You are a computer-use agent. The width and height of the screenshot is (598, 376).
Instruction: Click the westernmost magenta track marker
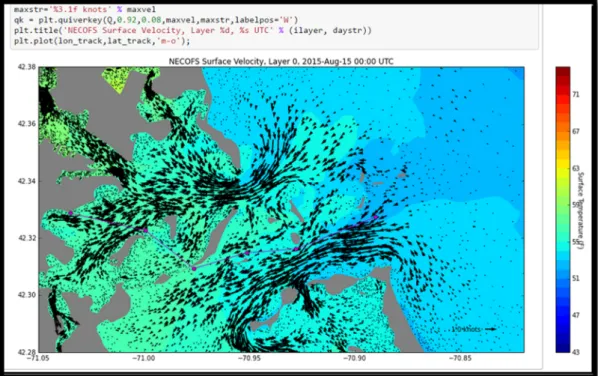(71, 213)
